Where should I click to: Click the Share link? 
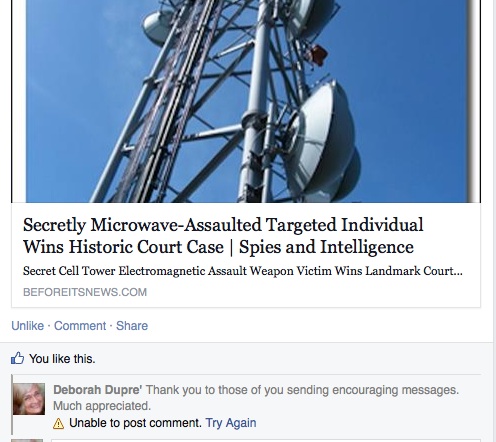coord(132,326)
